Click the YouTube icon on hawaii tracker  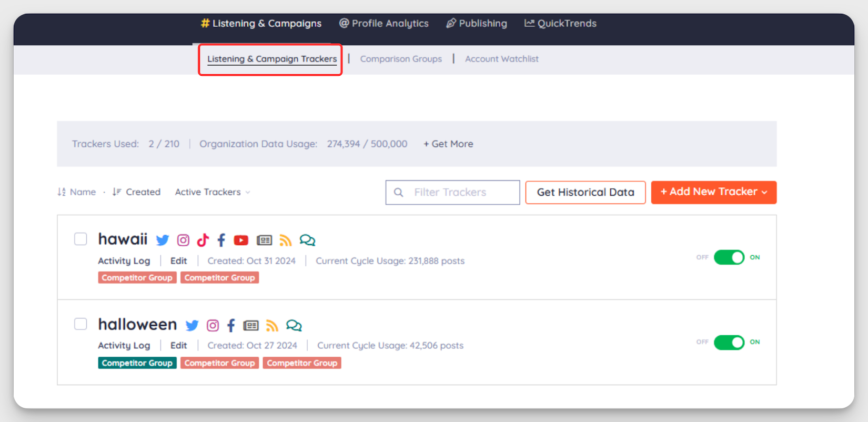[241, 240]
